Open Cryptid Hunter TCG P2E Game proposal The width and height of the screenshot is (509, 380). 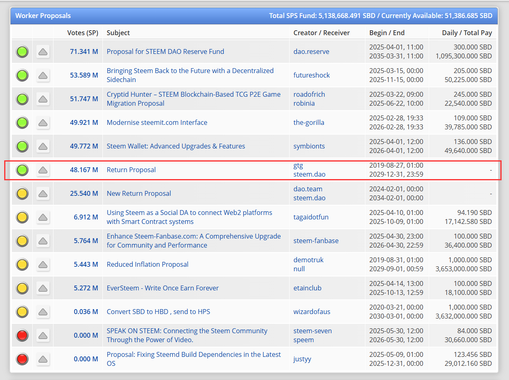click(x=193, y=99)
